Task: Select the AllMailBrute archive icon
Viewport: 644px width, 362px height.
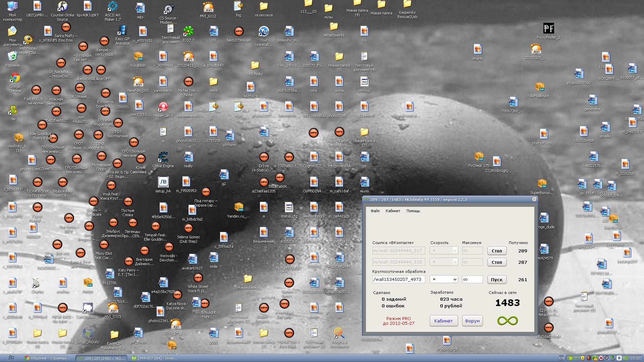Action: point(539,90)
